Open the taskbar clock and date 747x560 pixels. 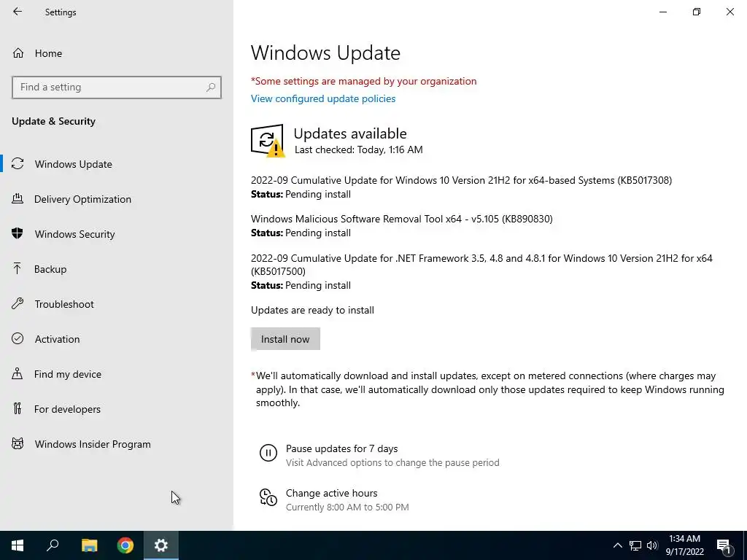point(684,545)
